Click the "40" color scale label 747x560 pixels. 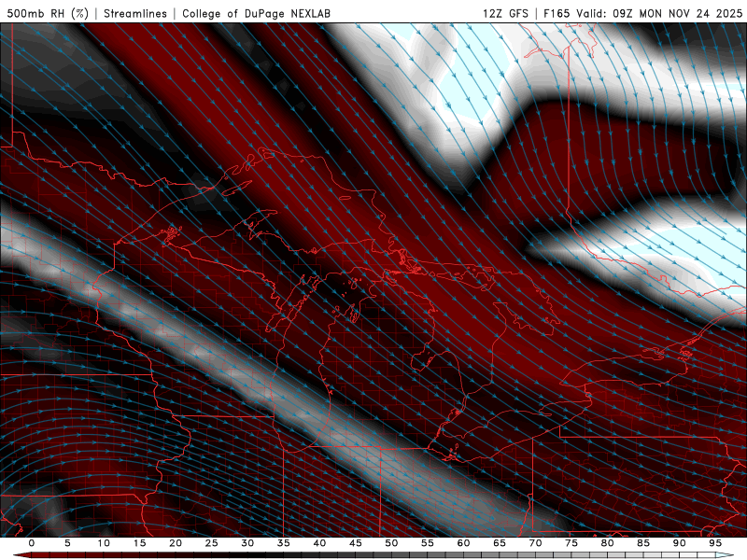coord(319,543)
